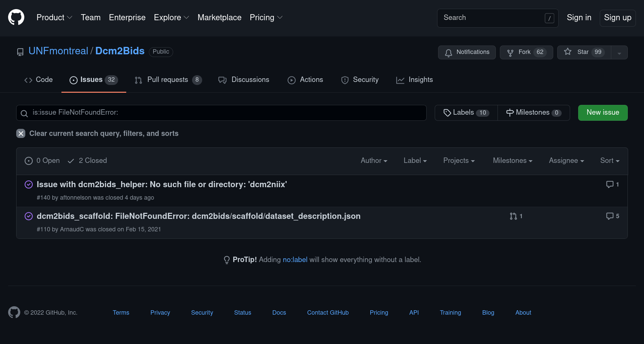The image size is (644, 344).
Task: Click the Labels tag button
Action: point(466,113)
